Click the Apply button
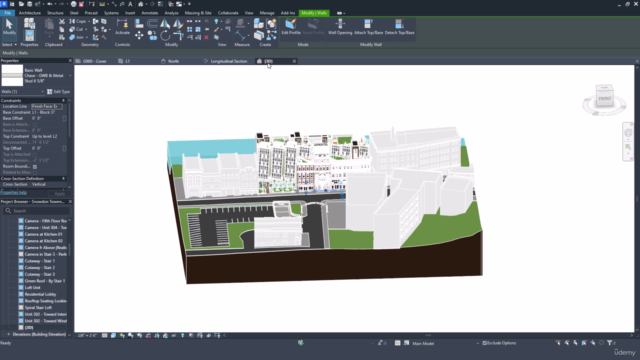640x360 pixels. tap(60, 193)
